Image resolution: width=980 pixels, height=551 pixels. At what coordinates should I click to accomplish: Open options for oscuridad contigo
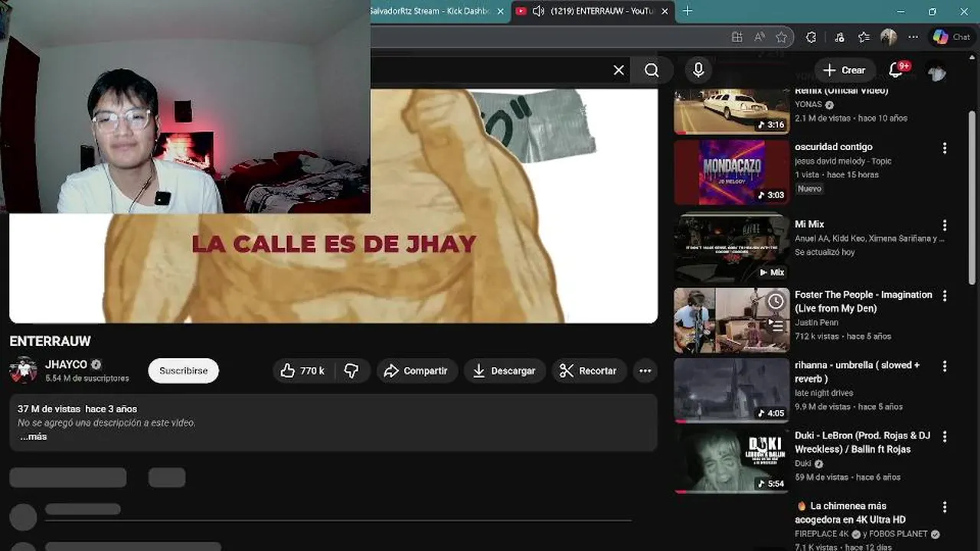[x=945, y=148]
